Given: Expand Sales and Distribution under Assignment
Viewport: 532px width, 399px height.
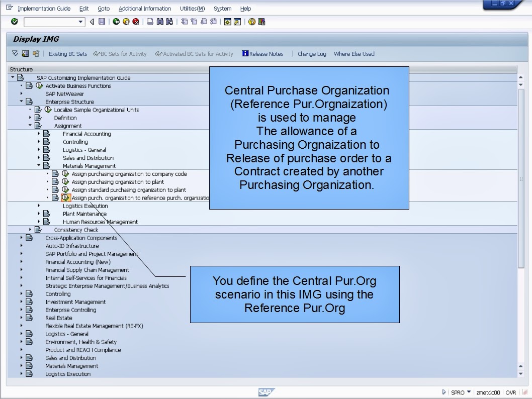Looking at the screenshot, I should pos(39,158).
